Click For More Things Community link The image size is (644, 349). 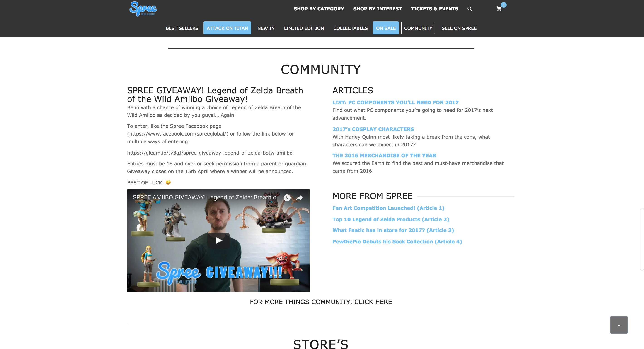click(321, 302)
